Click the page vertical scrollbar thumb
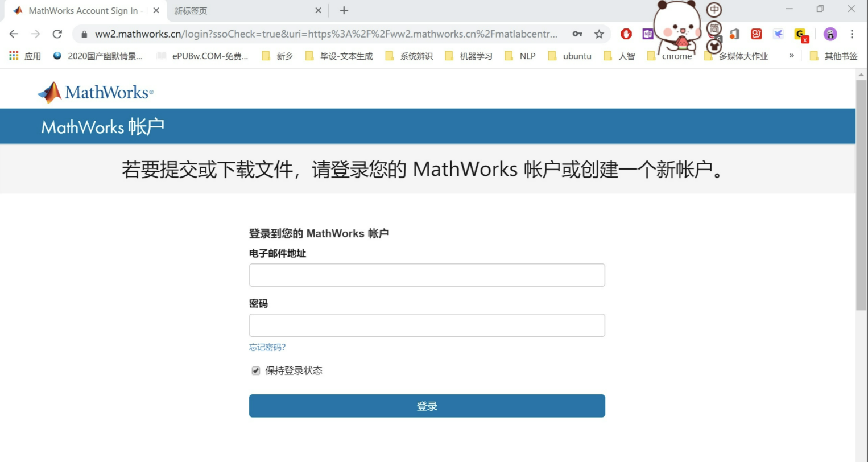 861,195
